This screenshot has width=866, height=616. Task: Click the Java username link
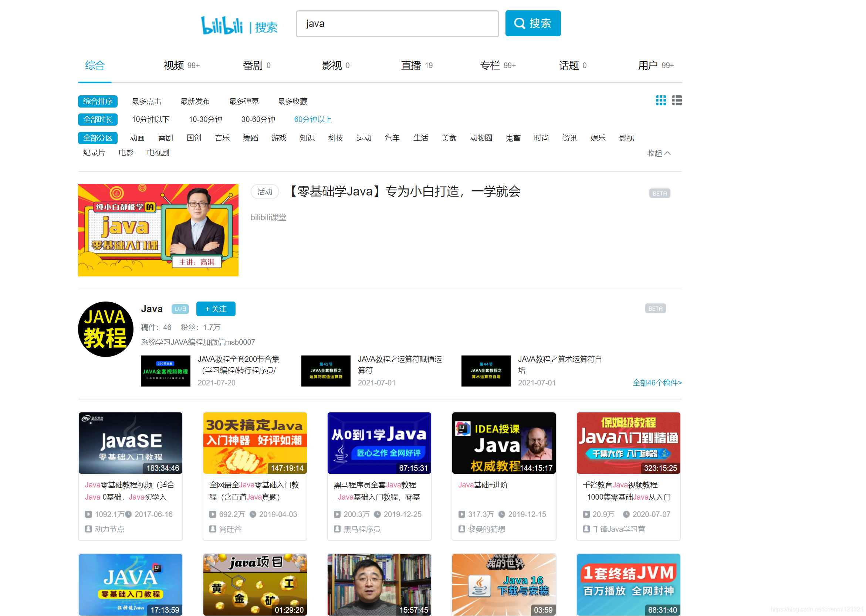tap(152, 309)
